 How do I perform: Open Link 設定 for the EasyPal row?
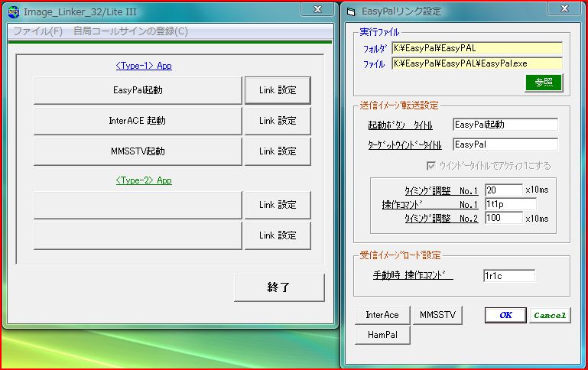pyautogui.click(x=278, y=90)
